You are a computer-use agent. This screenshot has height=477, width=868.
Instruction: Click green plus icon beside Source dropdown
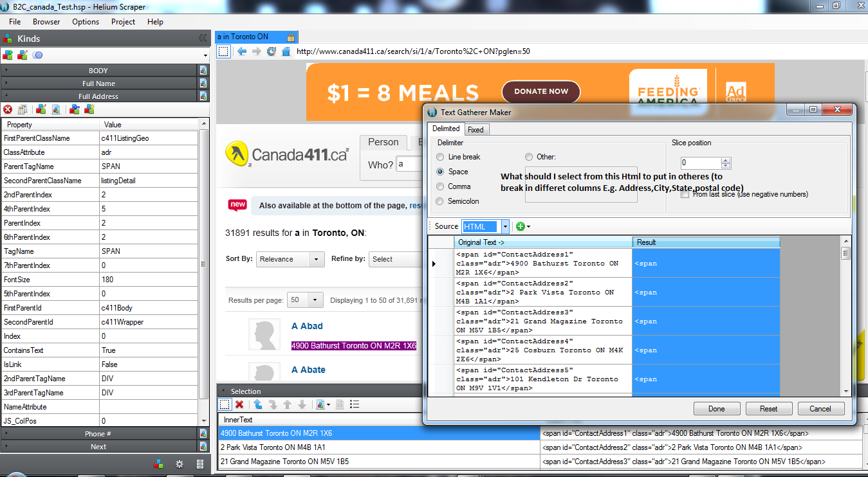[520, 226]
